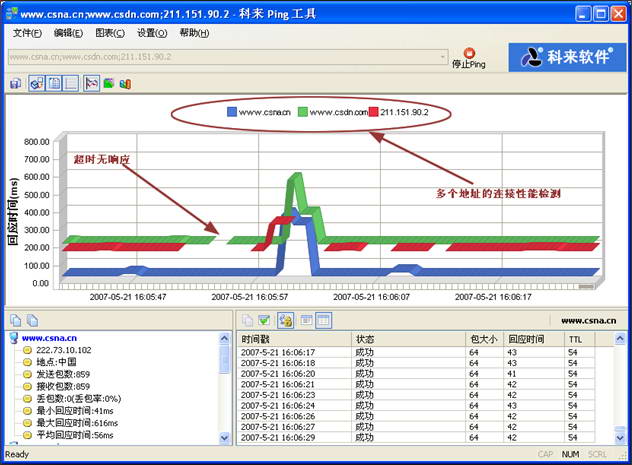Viewport: 632px width, 465px height.
Task: Click the chart horizontal scroll thumb
Action: [586, 286]
